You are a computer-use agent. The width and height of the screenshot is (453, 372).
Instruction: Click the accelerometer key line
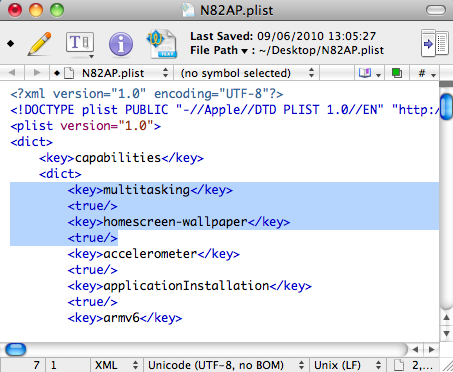153,254
